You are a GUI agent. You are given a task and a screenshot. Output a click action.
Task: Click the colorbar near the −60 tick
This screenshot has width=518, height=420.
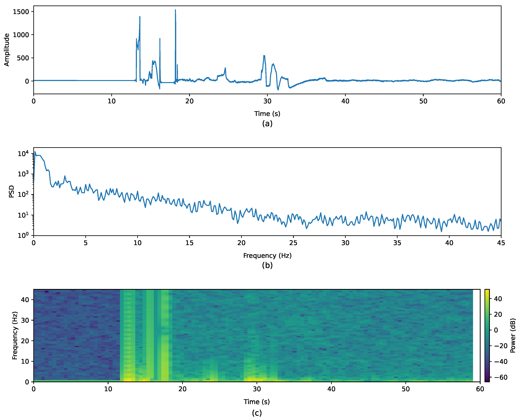[x=487, y=377]
